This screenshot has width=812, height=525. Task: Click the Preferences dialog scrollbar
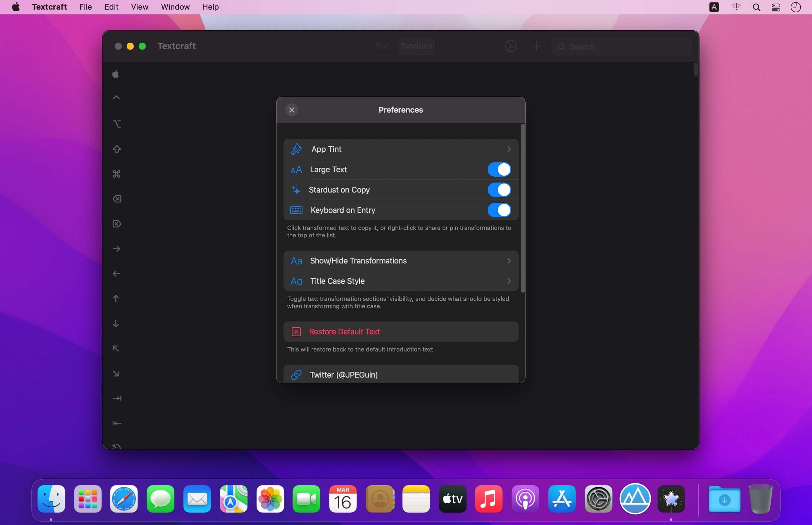point(523,208)
